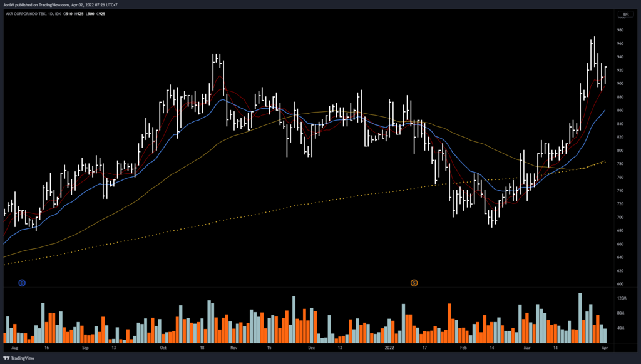This screenshot has height=364, width=641.
Task: Click the orange S event marker icon
Action: coord(414,283)
